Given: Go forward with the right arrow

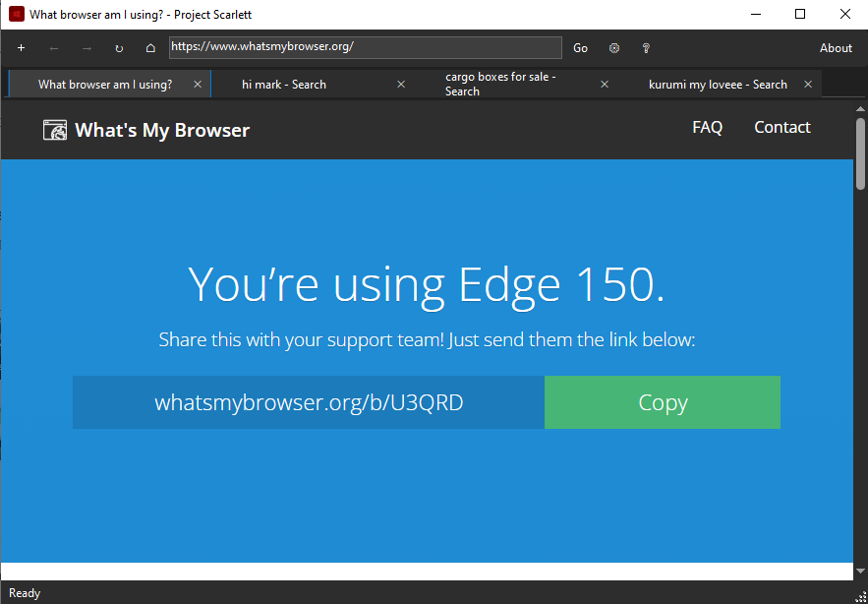Looking at the screenshot, I should (x=87, y=48).
